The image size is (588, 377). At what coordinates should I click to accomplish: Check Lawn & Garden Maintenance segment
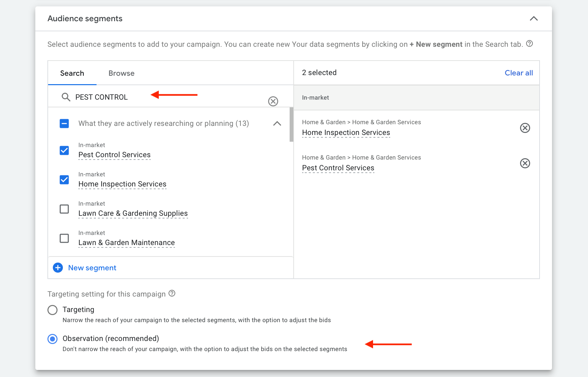(x=64, y=238)
